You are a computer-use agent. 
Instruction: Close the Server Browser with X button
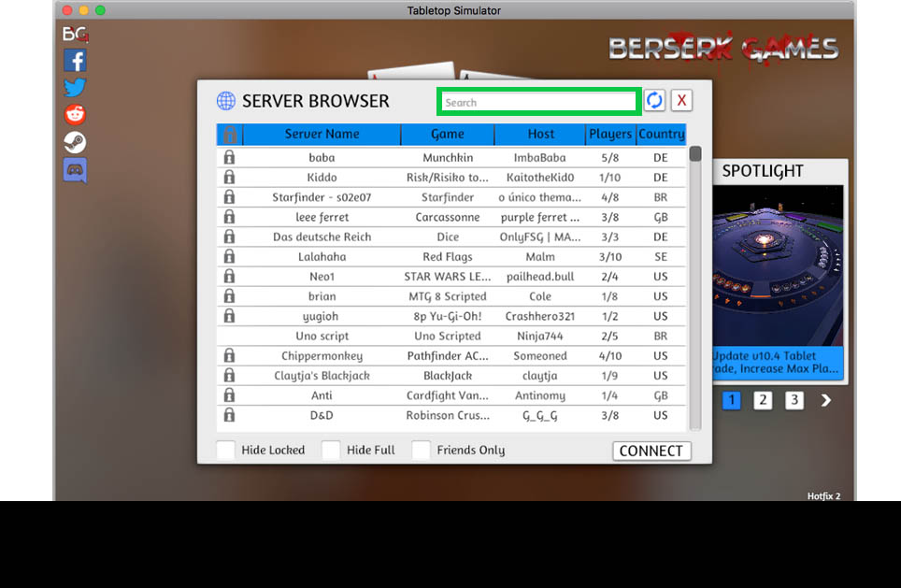(681, 101)
